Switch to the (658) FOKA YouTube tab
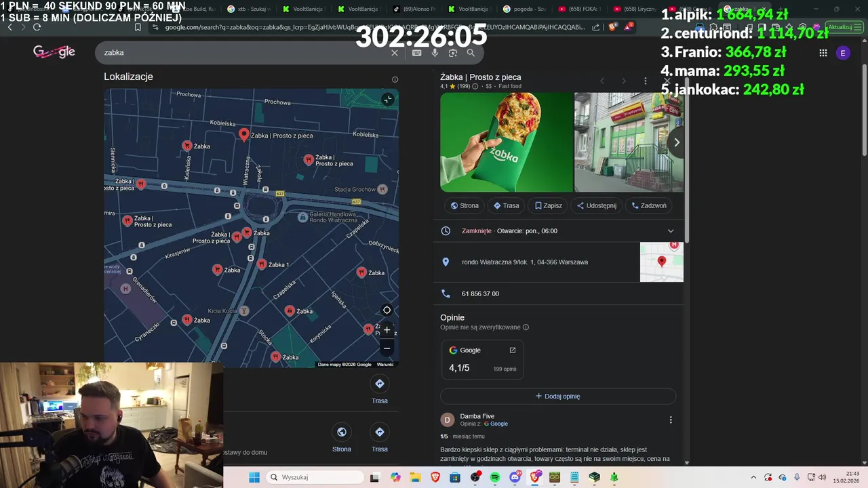 click(x=580, y=9)
